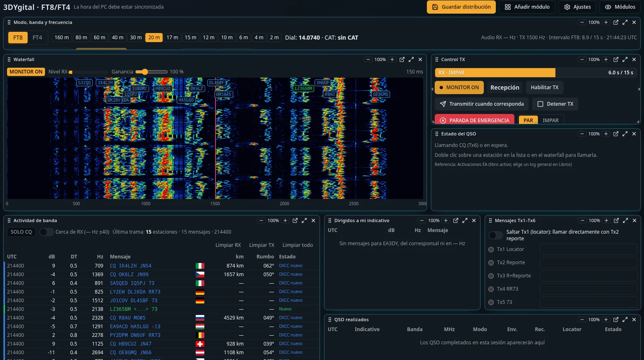Select the 40 m band
The image size is (644, 360).
[118, 38]
